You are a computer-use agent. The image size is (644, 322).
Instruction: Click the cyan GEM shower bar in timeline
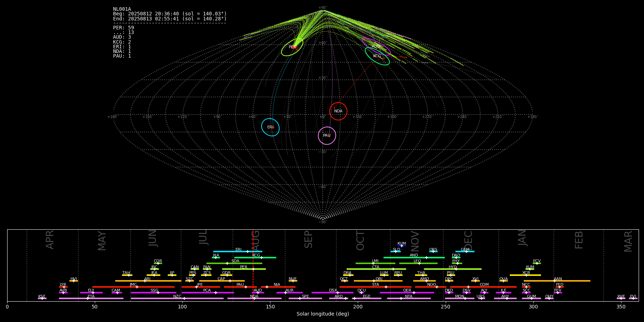coord(465,252)
